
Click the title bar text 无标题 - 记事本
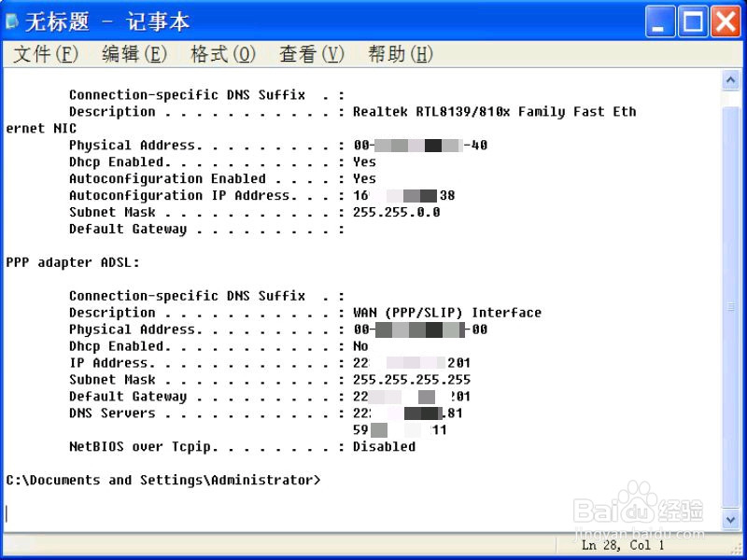pos(107,21)
